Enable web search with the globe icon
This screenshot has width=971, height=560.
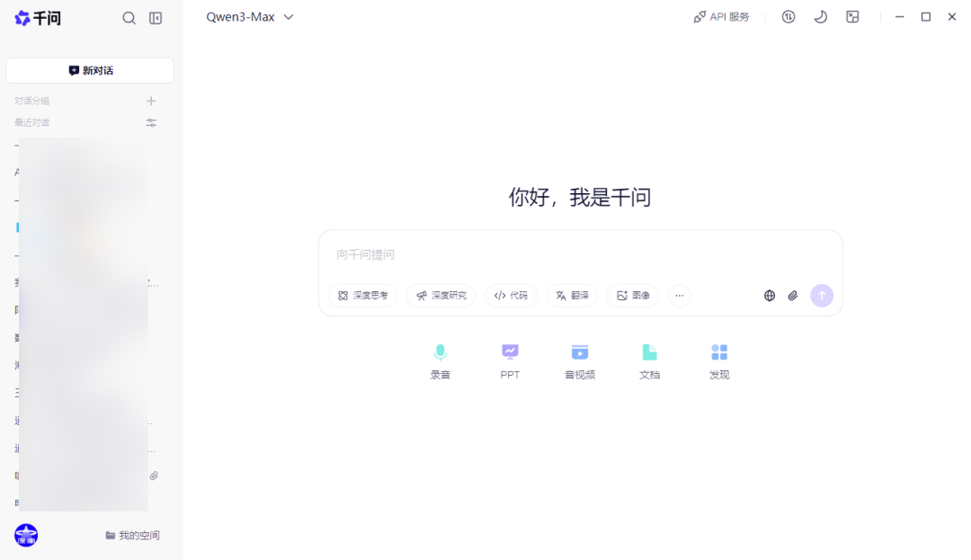(769, 295)
